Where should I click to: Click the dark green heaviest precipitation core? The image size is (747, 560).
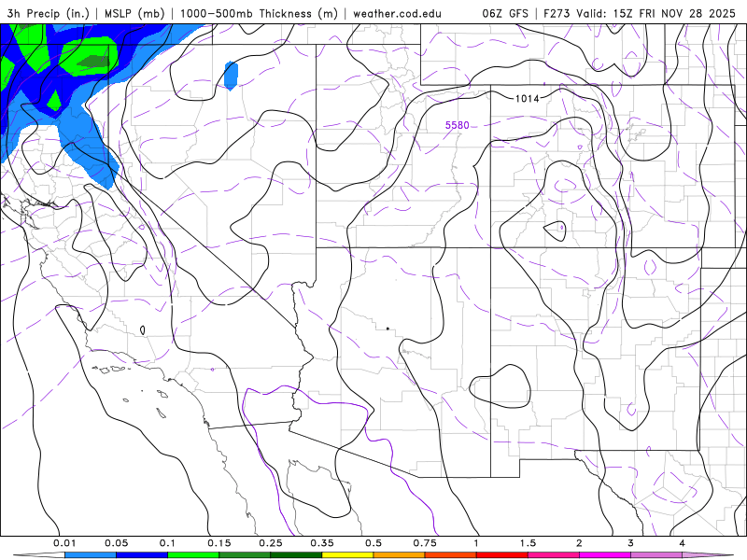click(x=94, y=62)
